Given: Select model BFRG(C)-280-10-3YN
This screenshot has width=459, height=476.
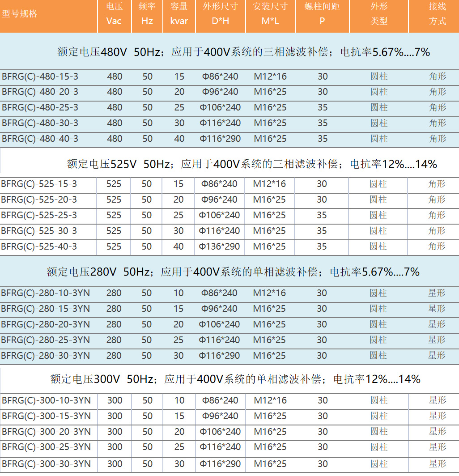Looking at the screenshot, I should tap(45, 293).
